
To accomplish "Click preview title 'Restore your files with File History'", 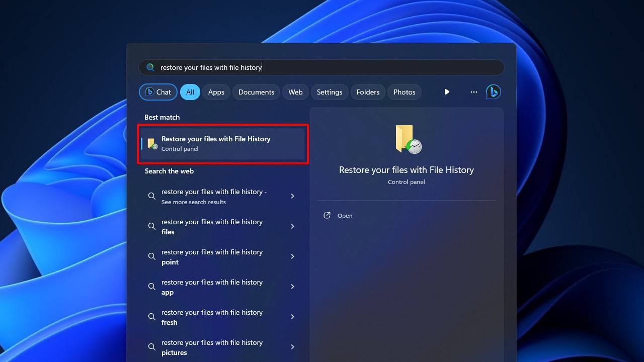I will click(407, 170).
